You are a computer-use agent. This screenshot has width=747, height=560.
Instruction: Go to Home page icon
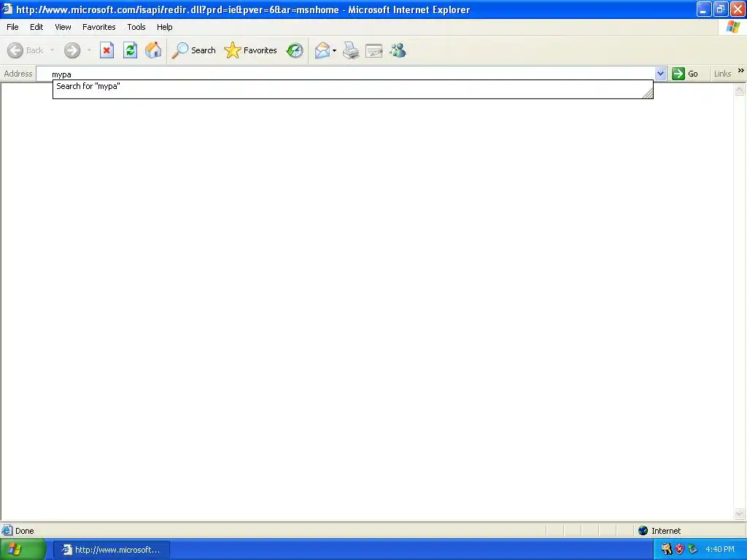coord(153,50)
